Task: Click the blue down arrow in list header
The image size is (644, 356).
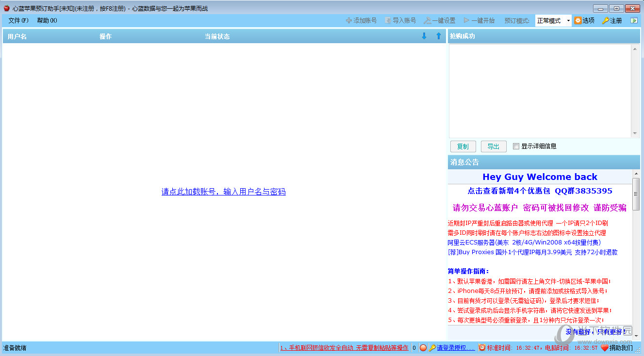Action: click(x=424, y=36)
